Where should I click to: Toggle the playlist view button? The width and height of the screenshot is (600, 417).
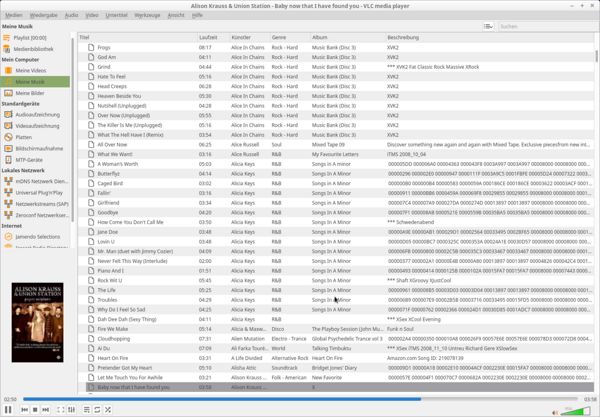point(87,409)
